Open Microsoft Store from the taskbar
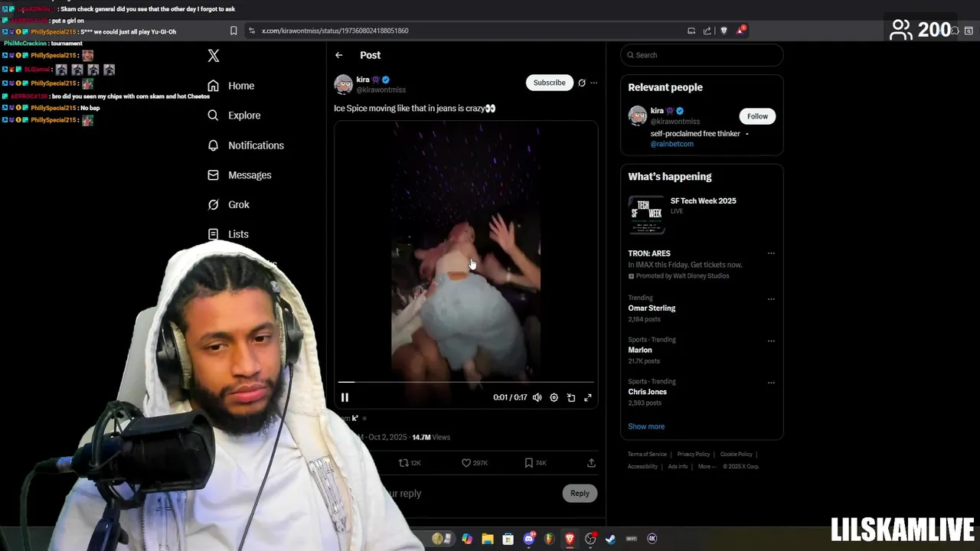 pos(508,539)
